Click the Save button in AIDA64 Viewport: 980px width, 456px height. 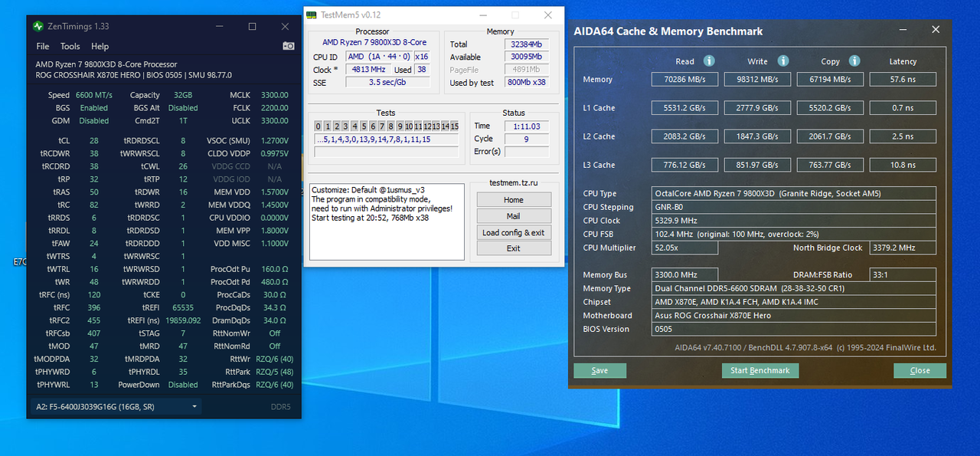(x=599, y=370)
